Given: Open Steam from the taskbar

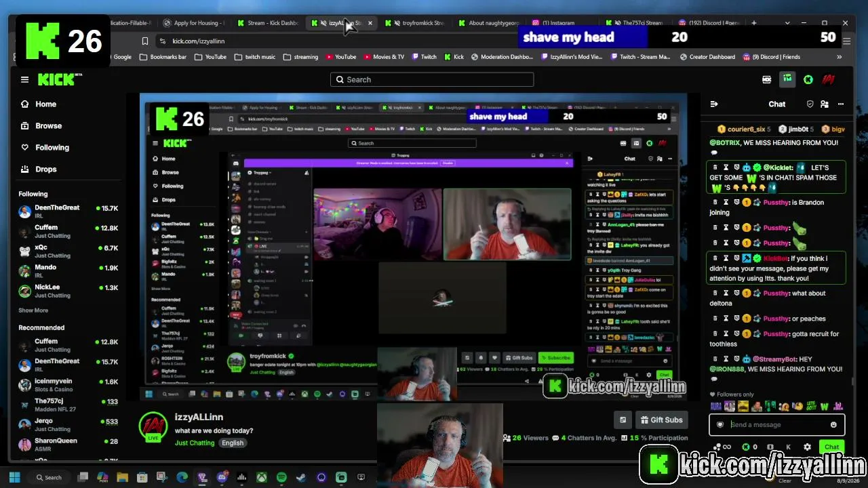Looking at the screenshot, I should pyautogui.click(x=301, y=478).
